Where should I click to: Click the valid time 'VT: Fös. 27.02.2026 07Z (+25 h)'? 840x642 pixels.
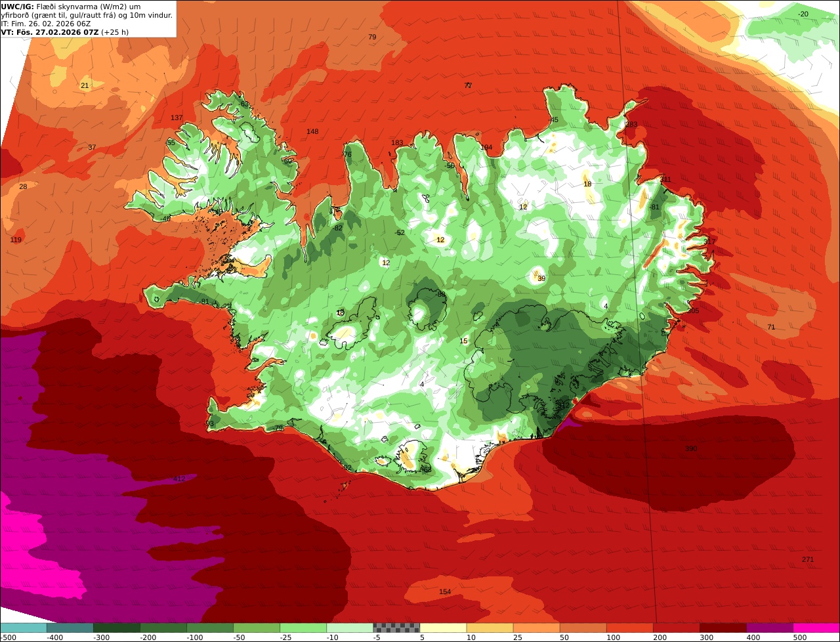(x=64, y=32)
